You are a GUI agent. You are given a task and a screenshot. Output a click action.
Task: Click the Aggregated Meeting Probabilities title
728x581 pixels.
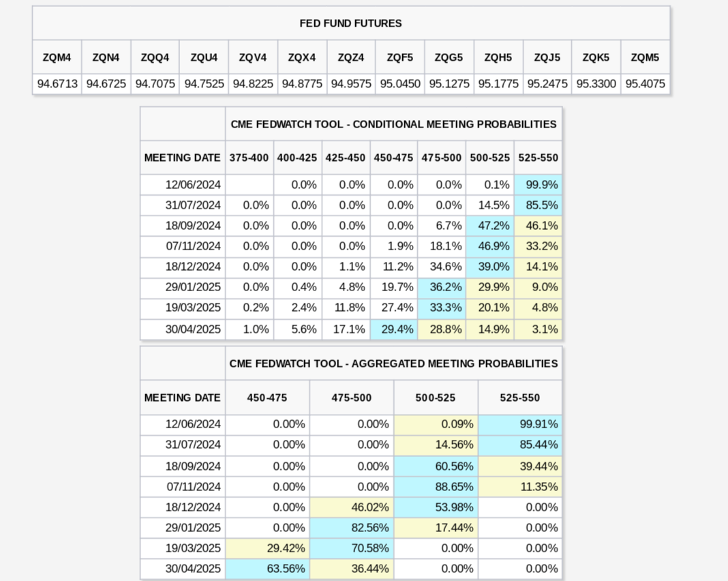pos(393,363)
